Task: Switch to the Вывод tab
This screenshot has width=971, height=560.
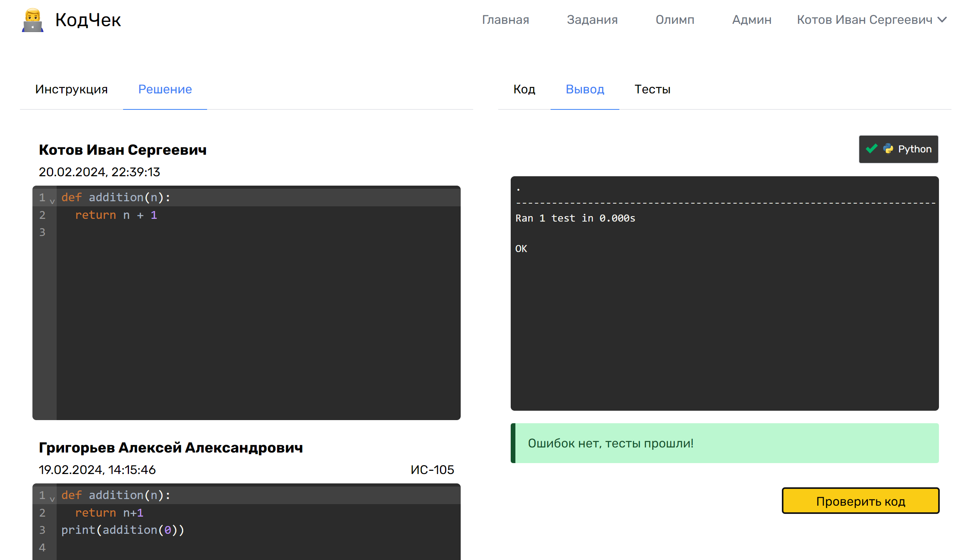Action: [x=585, y=89]
